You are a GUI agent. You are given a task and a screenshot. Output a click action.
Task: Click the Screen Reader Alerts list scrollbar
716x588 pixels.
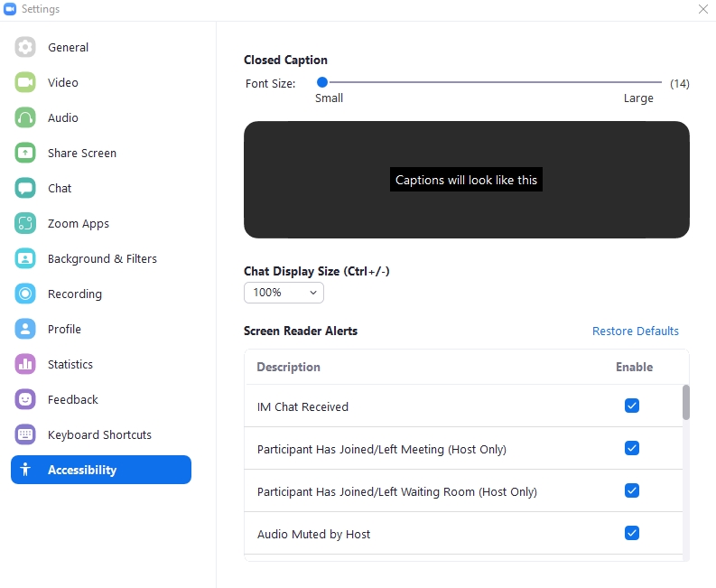[x=686, y=403]
